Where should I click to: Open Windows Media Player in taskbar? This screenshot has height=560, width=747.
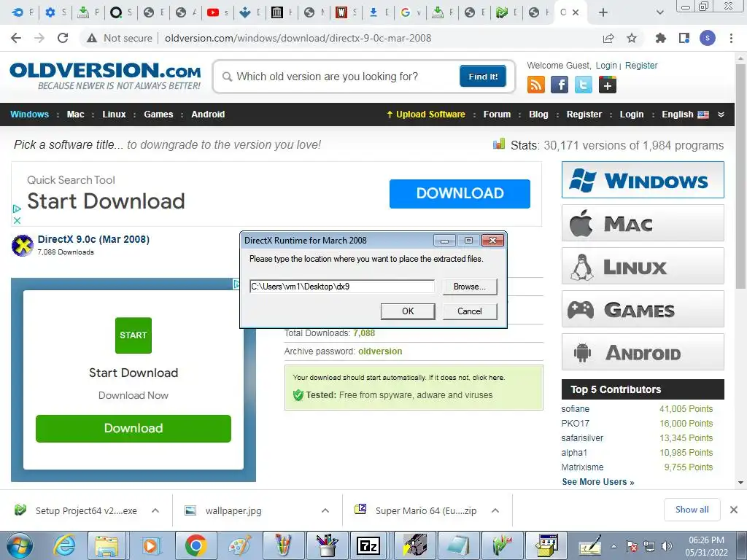150,545
